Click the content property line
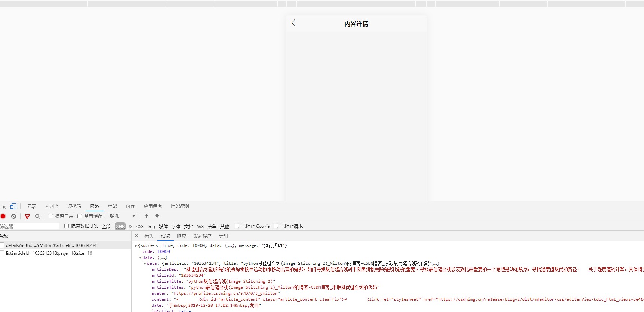 coord(397,299)
